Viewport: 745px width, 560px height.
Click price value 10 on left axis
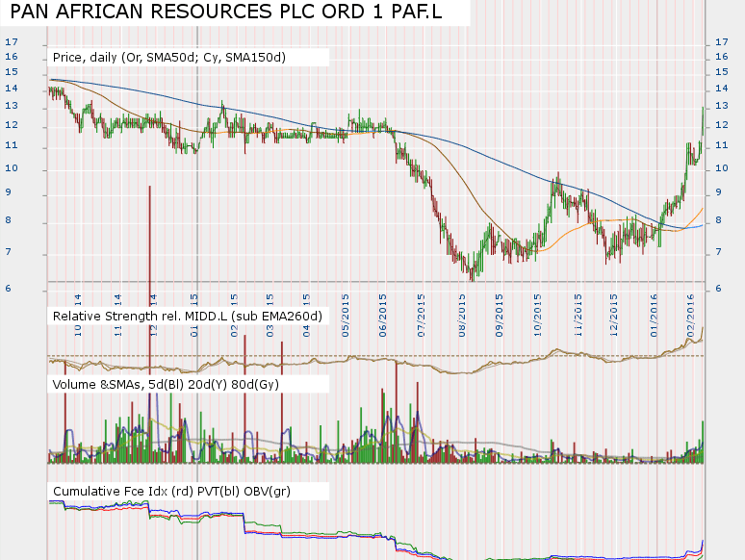point(12,167)
